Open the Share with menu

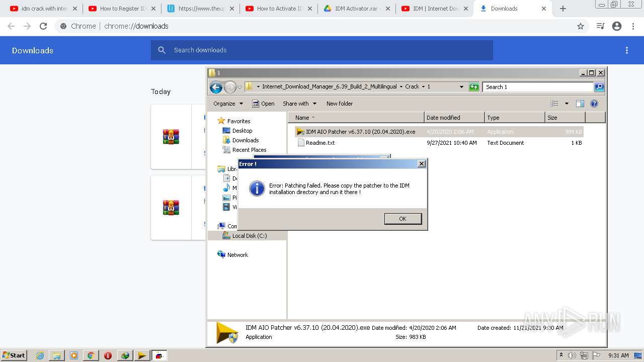300,104
